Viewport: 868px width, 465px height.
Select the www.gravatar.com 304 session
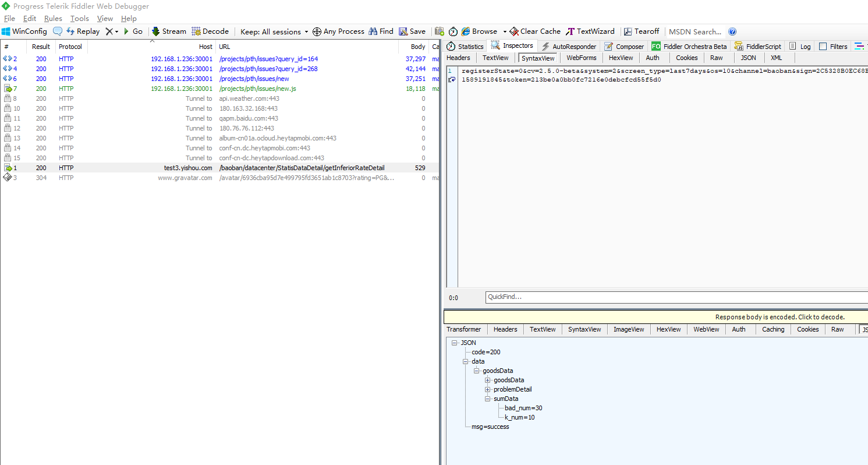[x=220, y=178]
